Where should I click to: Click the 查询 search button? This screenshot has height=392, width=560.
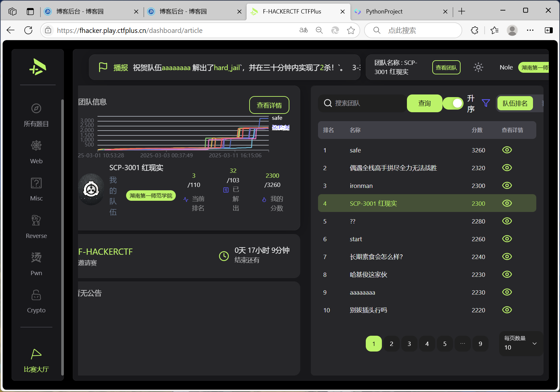click(x=424, y=103)
